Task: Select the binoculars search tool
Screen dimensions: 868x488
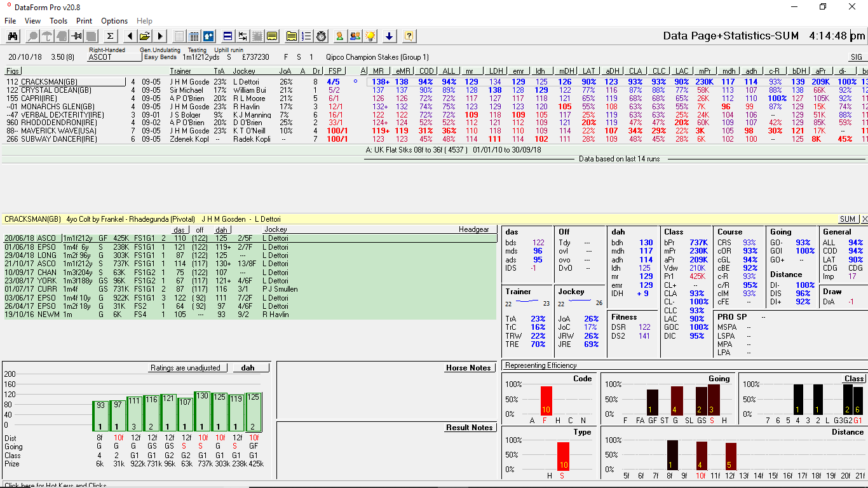Action: point(13,36)
